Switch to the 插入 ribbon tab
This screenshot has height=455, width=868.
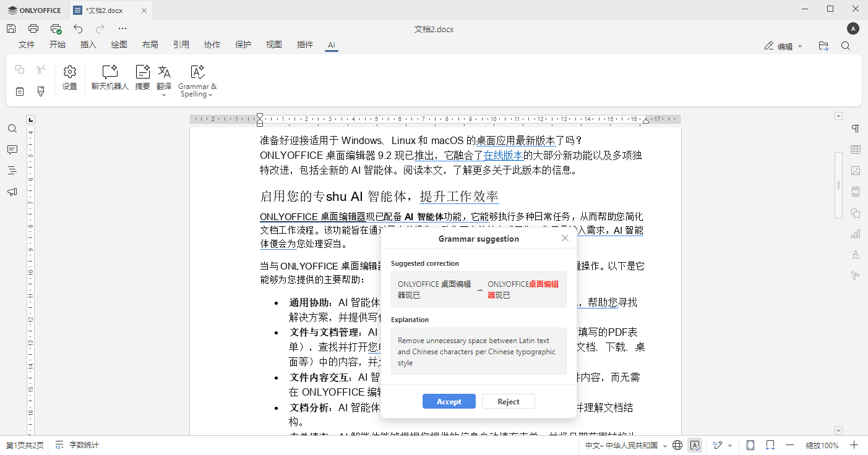coord(88,44)
